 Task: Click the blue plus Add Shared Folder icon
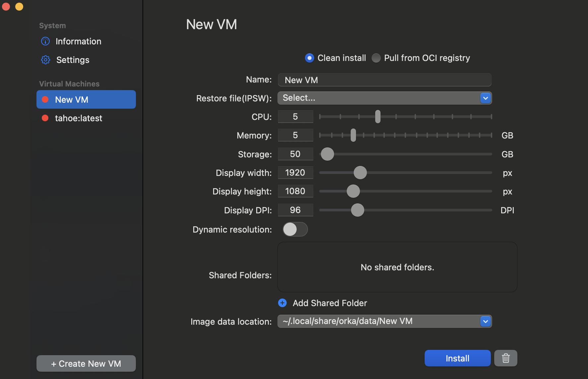pyautogui.click(x=282, y=303)
